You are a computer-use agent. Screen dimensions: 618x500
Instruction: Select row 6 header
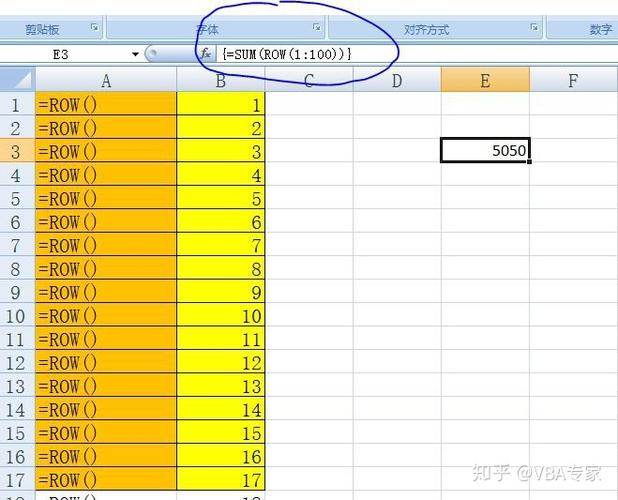point(17,221)
